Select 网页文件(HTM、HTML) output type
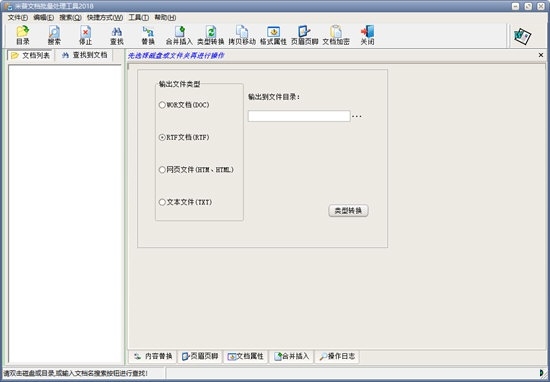550x382 pixels. point(196,170)
